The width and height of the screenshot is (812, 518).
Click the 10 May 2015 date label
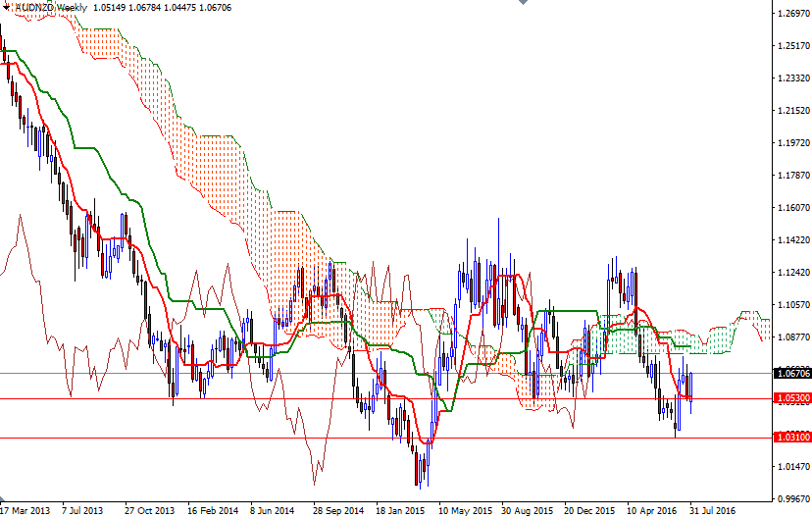(465, 511)
